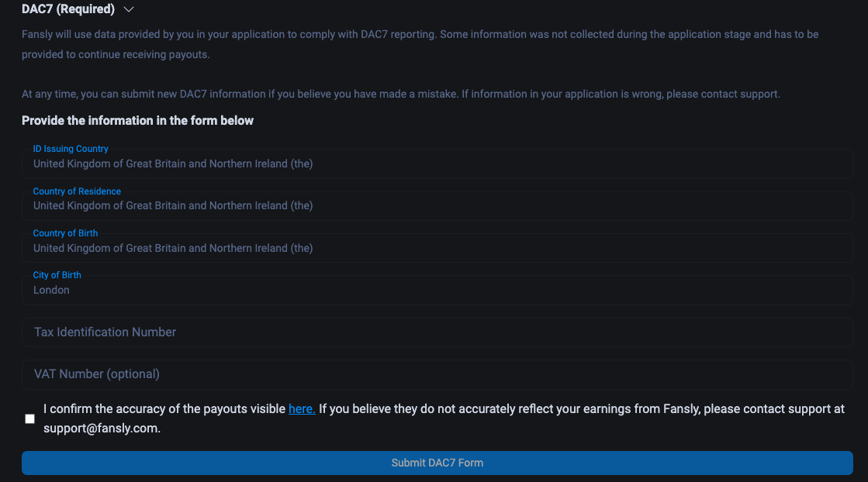
Task: Open the Country of Residence dropdown
Action: (437, 206)
